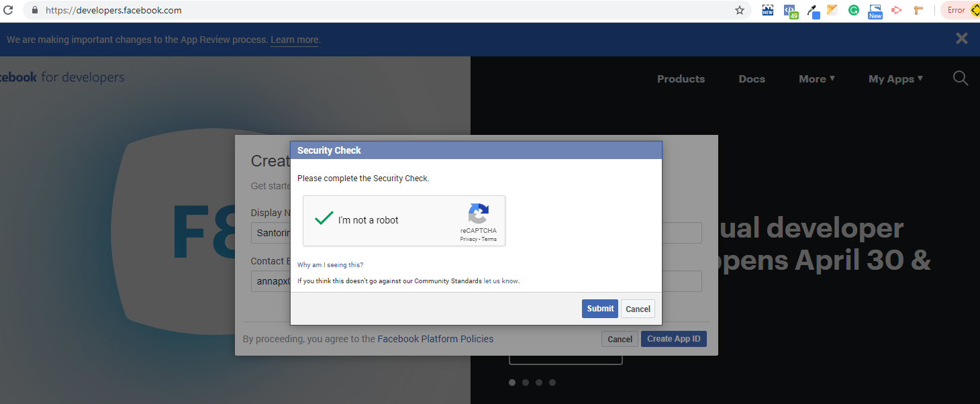Go to the facebook for developers home logo

pyautogui.click(x=62, y=77)
